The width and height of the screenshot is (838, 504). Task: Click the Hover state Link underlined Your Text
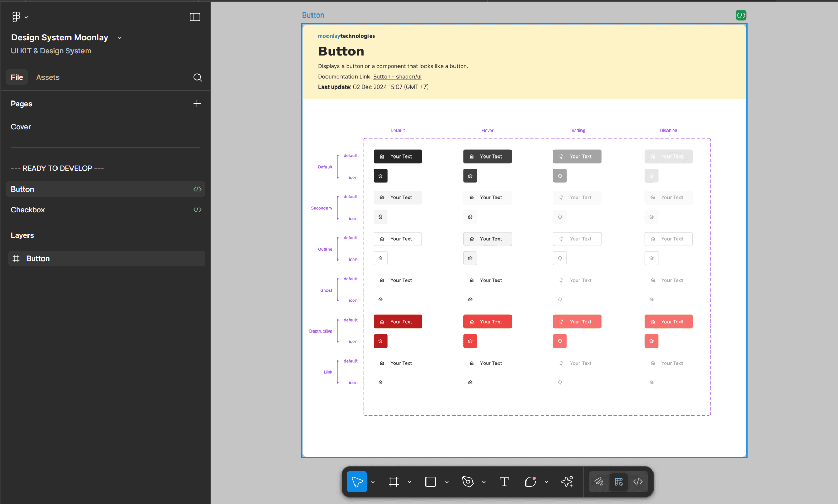(491, 363)
